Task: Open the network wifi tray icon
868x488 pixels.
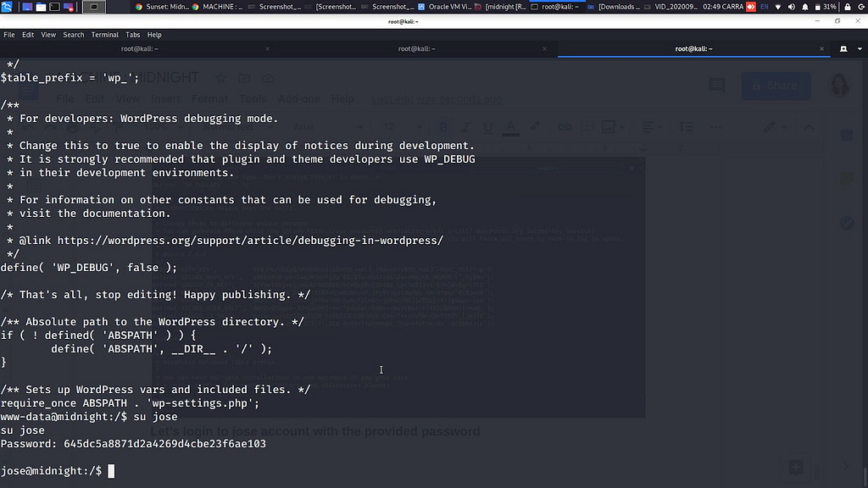Action: tap(778, 7)
